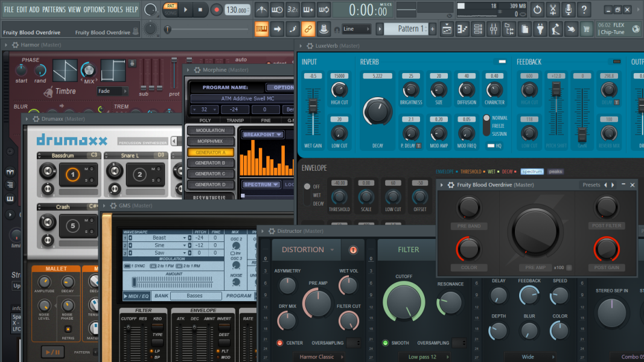Viewport: 644px width, 362px height.
Task: Open the channel rack icon
Action: 478,29
